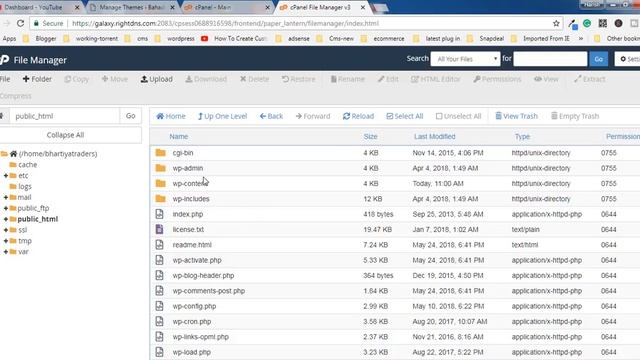Click the Compress toolbar action

(16, 96)
